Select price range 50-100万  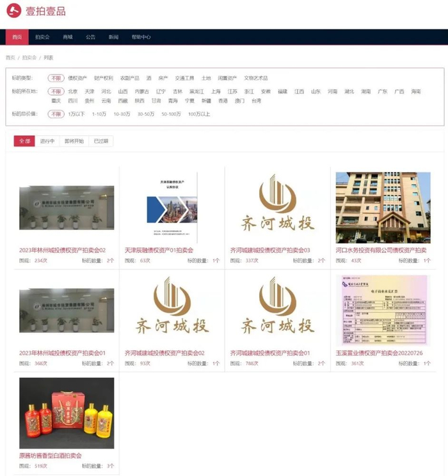[x=171, y=114]
